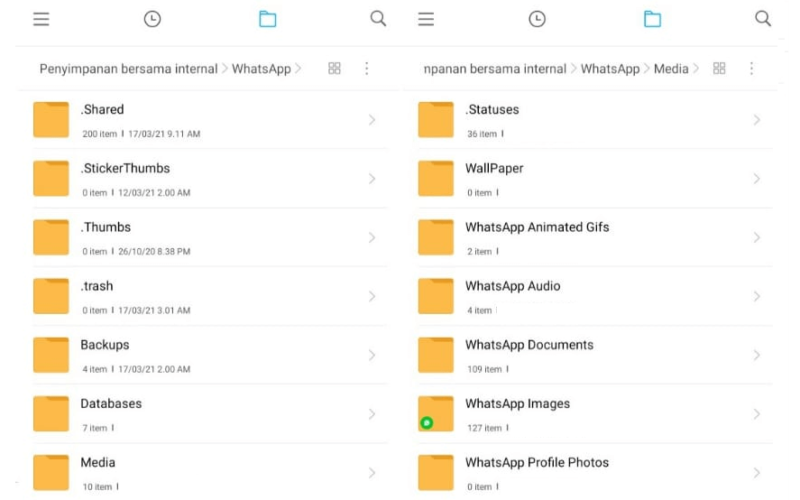
Task: Select ".Statuses" folder name
Action: (x=492, y=109)
